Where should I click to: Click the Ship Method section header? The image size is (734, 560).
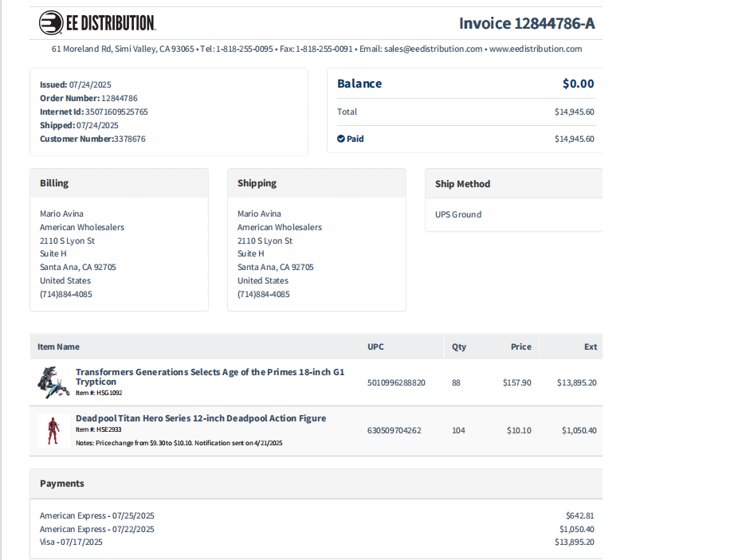462,184
